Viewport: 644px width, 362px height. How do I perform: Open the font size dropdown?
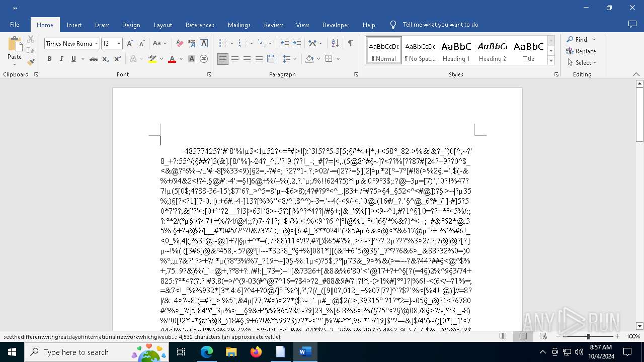[x=119, y=44]
